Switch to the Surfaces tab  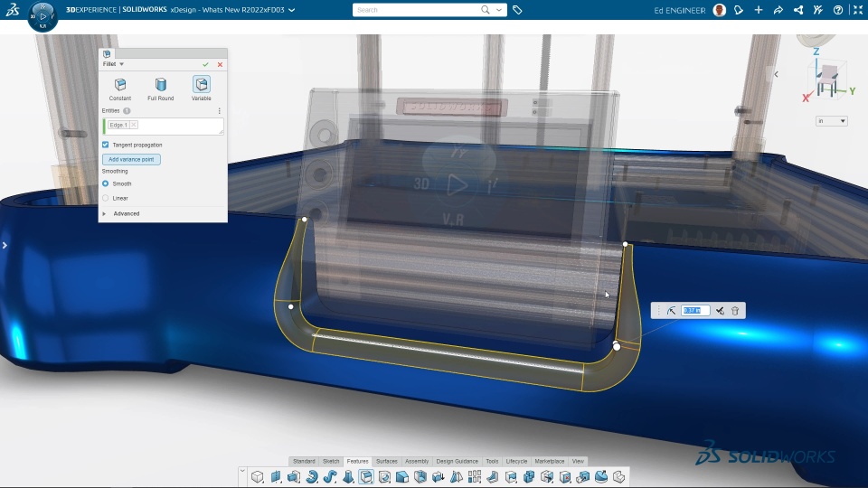386,462
